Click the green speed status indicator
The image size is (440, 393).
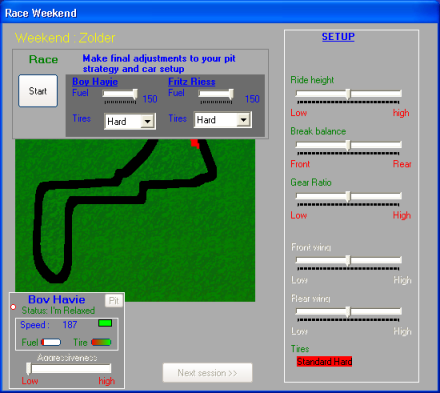click(x=105, y=323)
